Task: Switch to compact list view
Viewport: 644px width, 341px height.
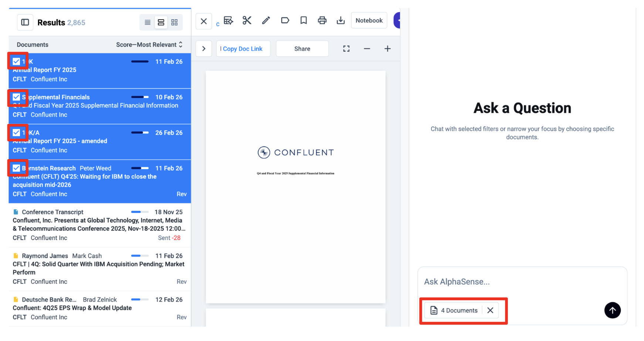Action: (x=148, y=23)
